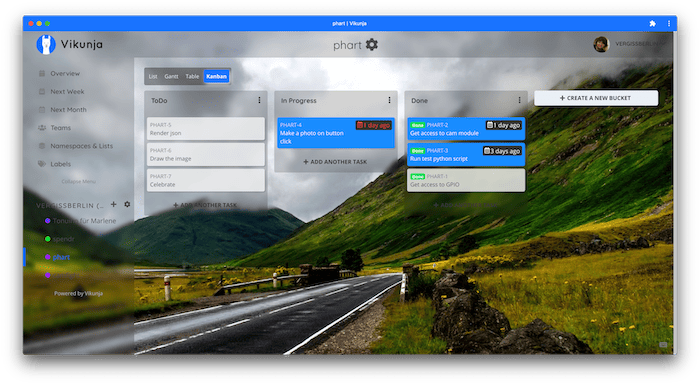Open phart list settings gear
Viewport: 700px width, 385px height.
pyautogui.click(x=372, y=45)
